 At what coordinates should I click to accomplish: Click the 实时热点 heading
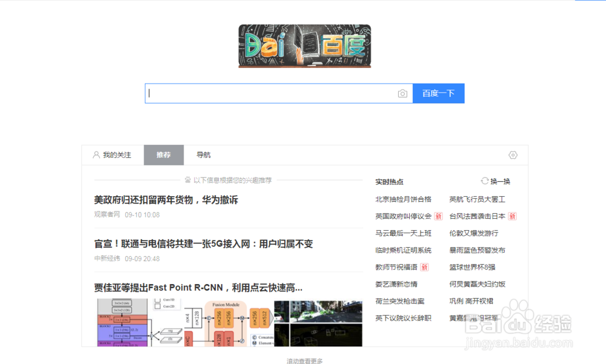pos(389,182)
